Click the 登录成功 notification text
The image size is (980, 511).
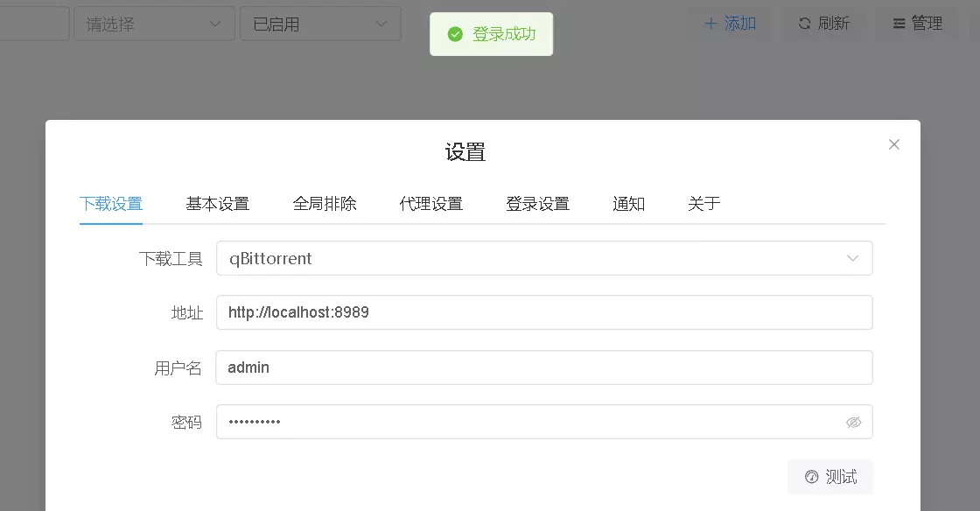pos(504,34)
